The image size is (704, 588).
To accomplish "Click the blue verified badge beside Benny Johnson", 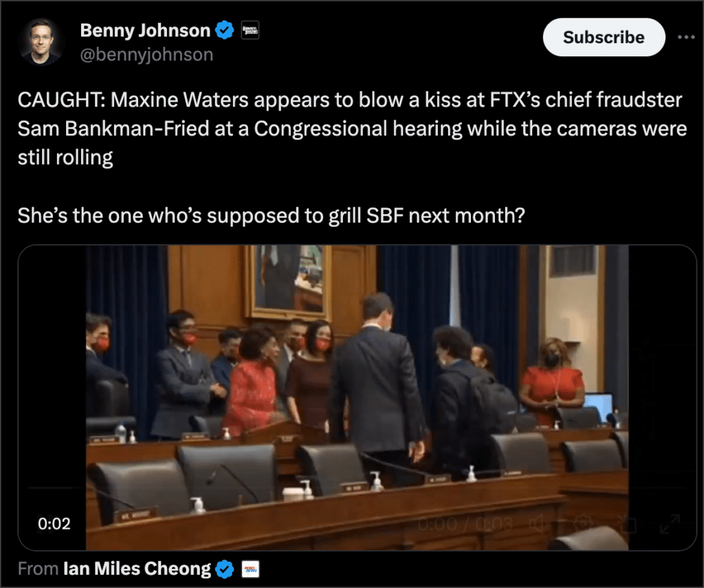I will [225, 30].
